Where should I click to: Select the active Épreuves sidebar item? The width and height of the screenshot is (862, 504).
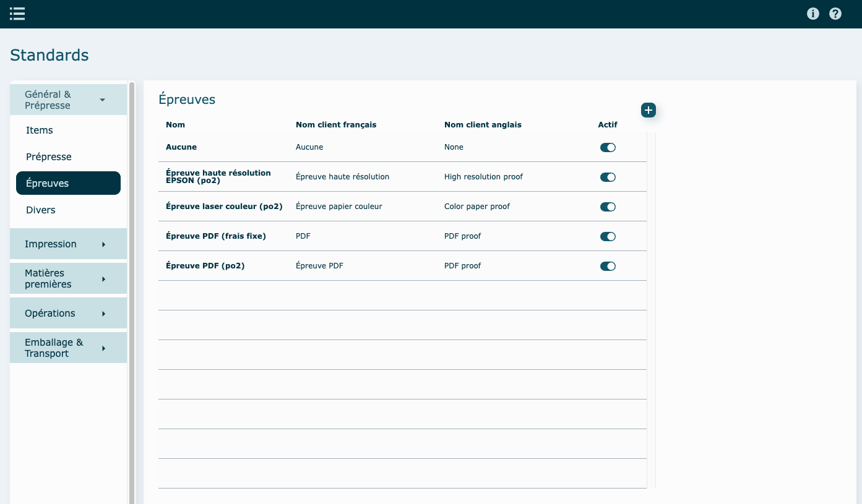[68, 184]
